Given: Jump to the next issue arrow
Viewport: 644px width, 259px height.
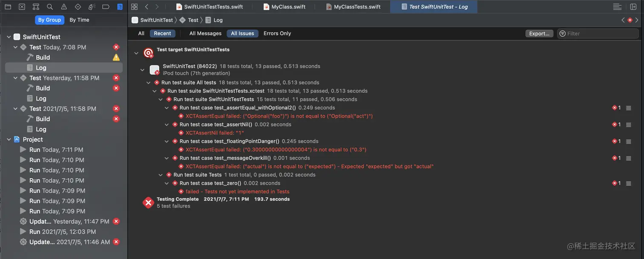Looking at the screenshot, I should (x=637, y=20).
